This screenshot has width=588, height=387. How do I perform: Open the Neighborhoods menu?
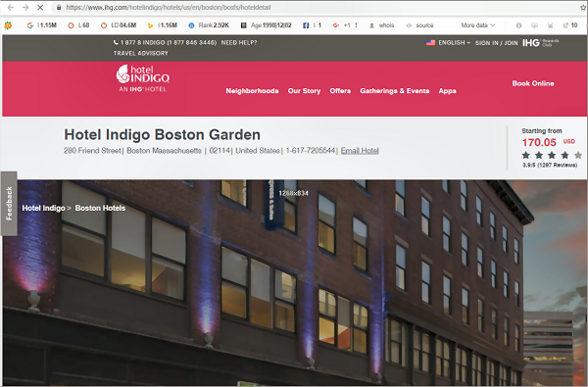coord(252,91)
